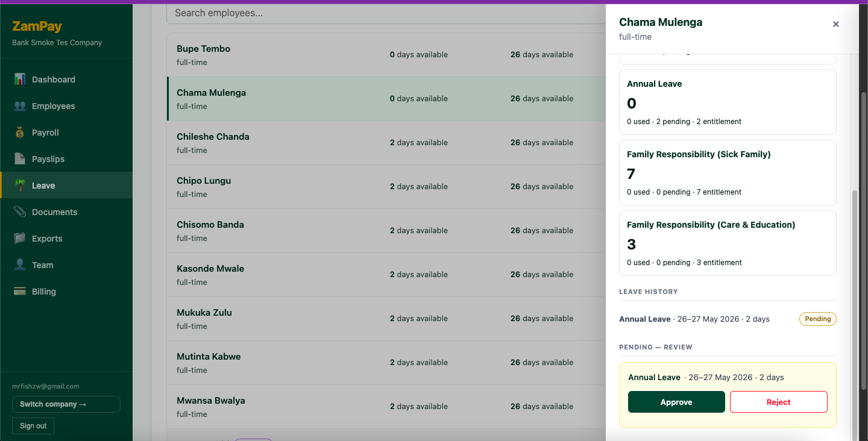Click the Payroll money bag icon
The image size is (868, 441).
[20, 133]
